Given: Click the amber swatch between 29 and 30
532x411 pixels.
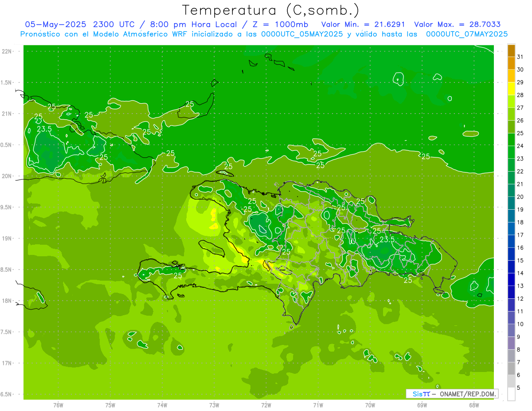Looking at the screenshot, I should (511, 76).
